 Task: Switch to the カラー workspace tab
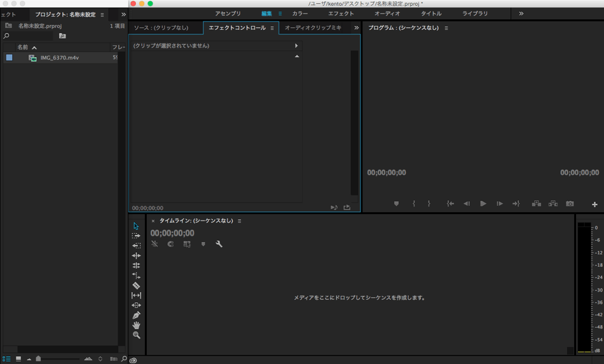point(299,13)
